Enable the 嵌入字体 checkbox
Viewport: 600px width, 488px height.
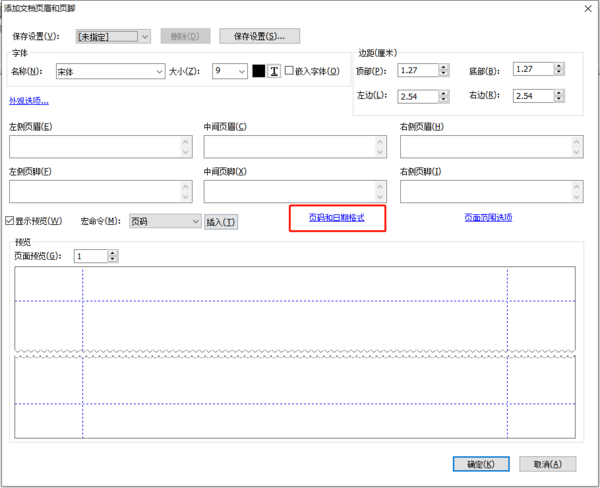pyautogui.click(x=289, y=72)
